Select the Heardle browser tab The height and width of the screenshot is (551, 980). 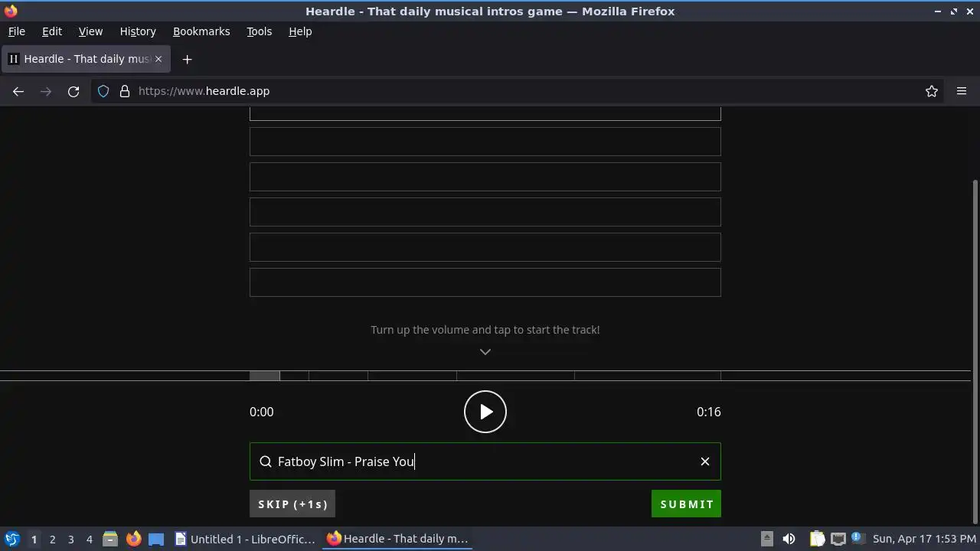pos(86,59)
